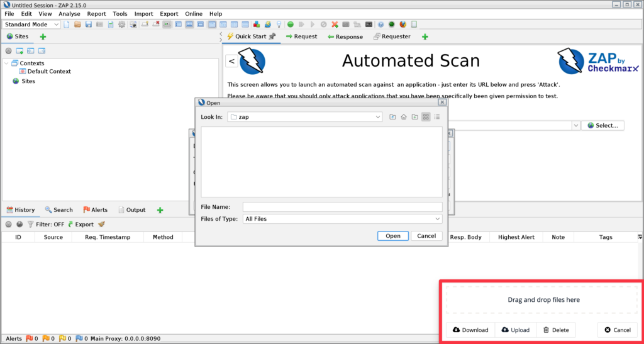Click the Home folder icon in the Open dialog
This screenshot has width=644, height=344.
pos(404,117)
